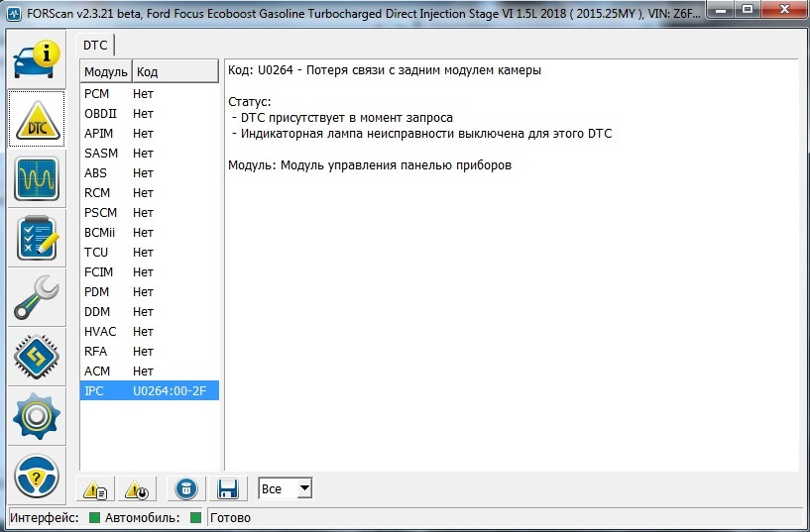The width and height of the screenshot is (810, 532).
Task: Select the DDM module row
Action: click(150, 312)
